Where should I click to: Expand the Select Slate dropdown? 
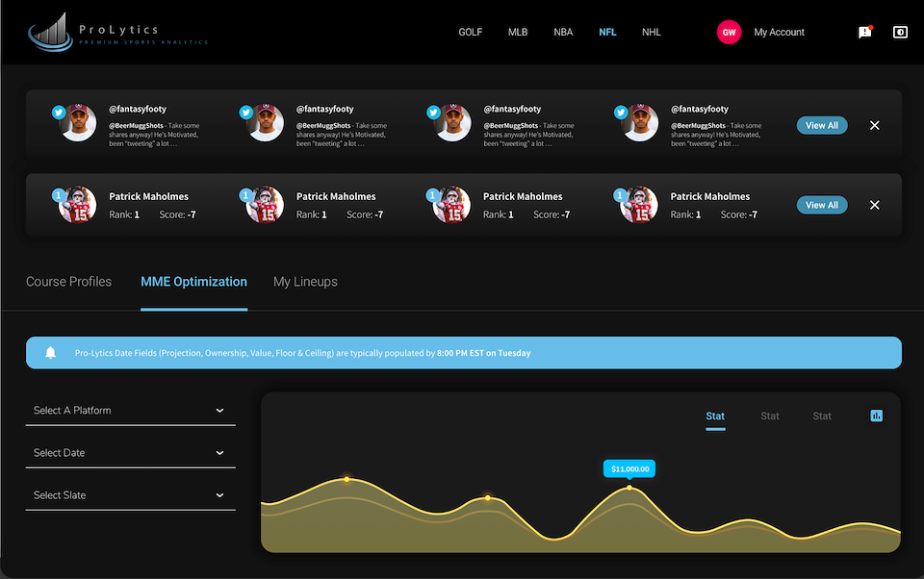[x=130, y=495]
